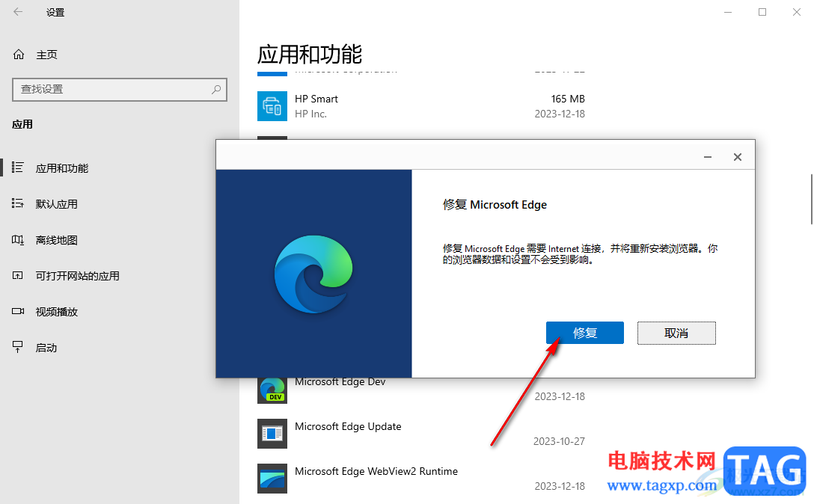Image resolution: width=814 pixels, height=504 pixels.
Task: Select the Microsoft Edge Dev entry name
Action: tap(340, 381)
